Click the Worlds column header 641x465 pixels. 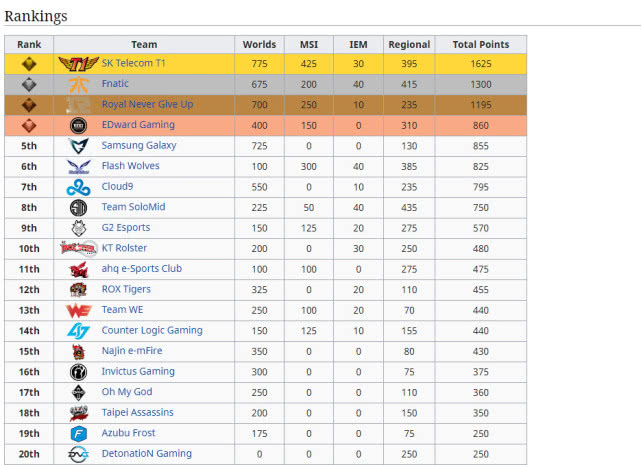coord(259,45)
